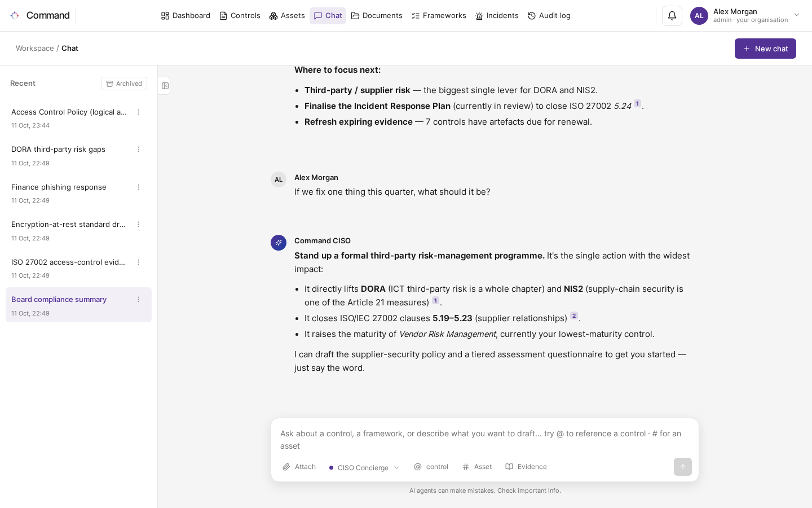Open the CISO Concierge agent dropdown

click(364, 467)
